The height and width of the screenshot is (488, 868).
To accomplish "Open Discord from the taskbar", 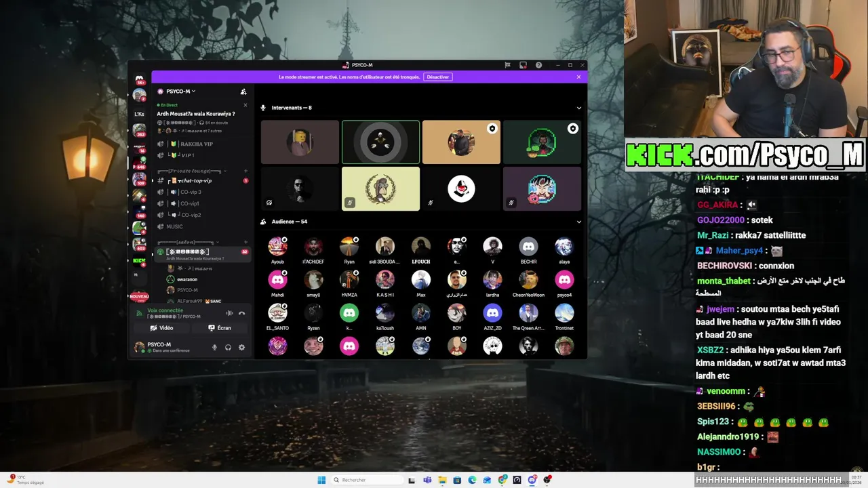I will coord(532,480).
